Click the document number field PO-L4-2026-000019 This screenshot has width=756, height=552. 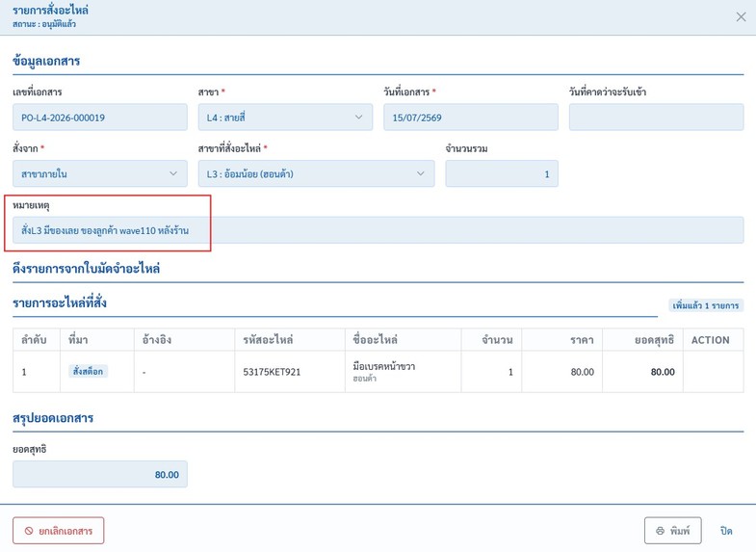coord(100,118)
